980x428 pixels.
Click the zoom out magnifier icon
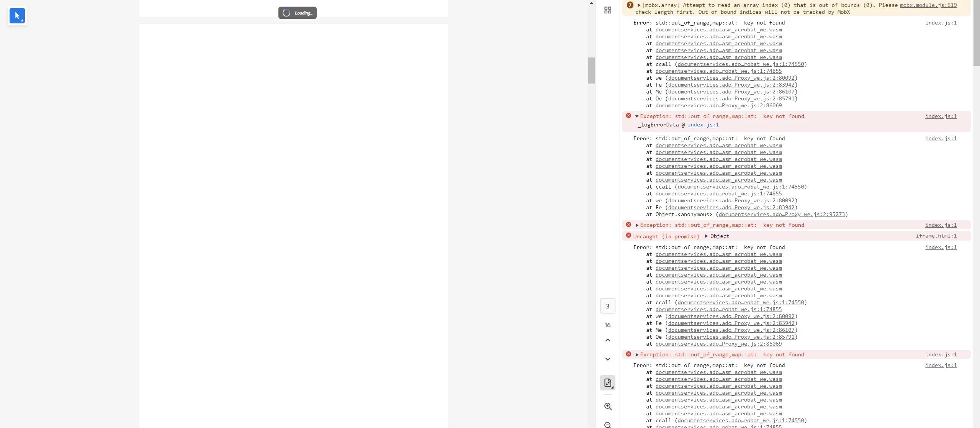pyautogui.click(x=607, y=425)
